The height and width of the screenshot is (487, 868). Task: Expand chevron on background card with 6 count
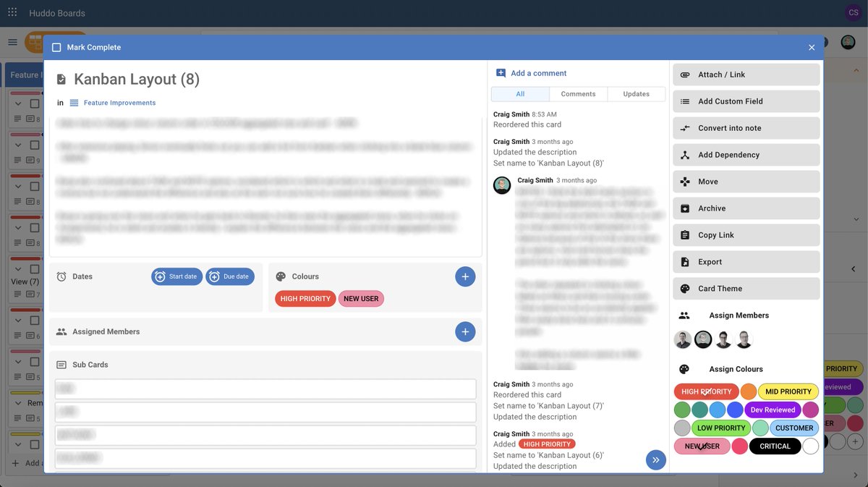click(18, 320)
